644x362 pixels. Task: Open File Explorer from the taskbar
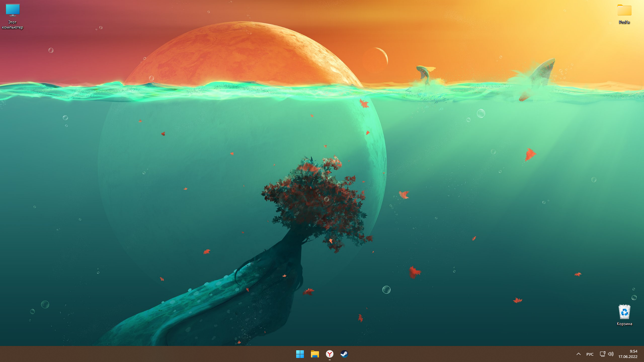[315, 354]
